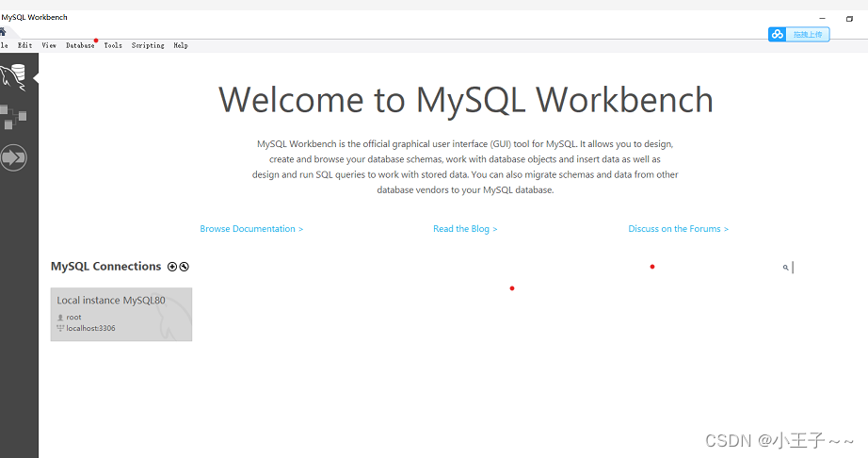The image size is (868, 458).
Task: Add a new MySQL connection plus icon
Action: [x=172, y=267]
